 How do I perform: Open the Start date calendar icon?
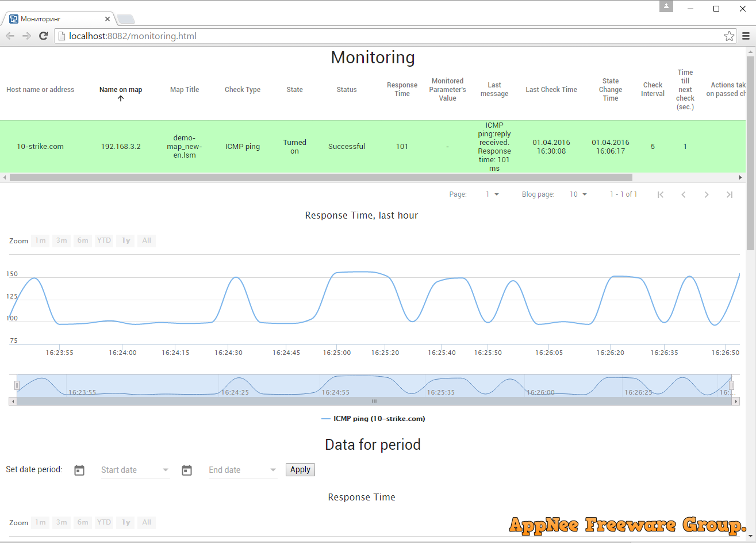click(79, 470)
